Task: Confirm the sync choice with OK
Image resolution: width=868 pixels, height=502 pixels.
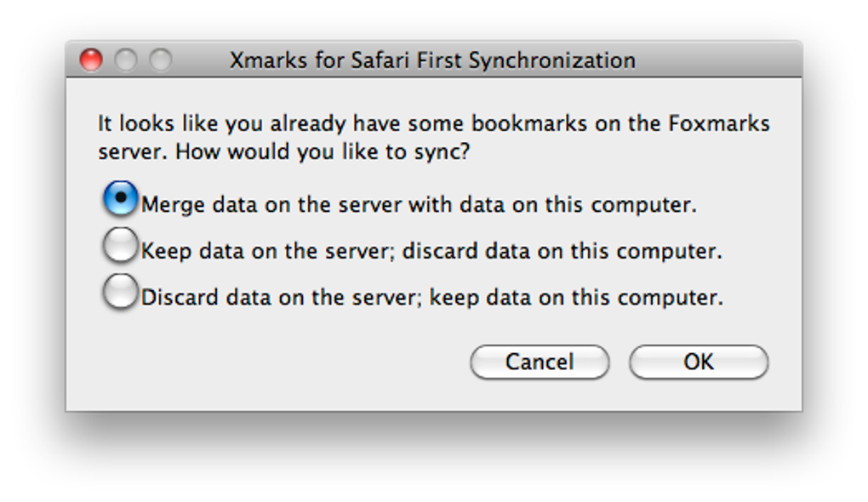Action: (x=698, y=362)
